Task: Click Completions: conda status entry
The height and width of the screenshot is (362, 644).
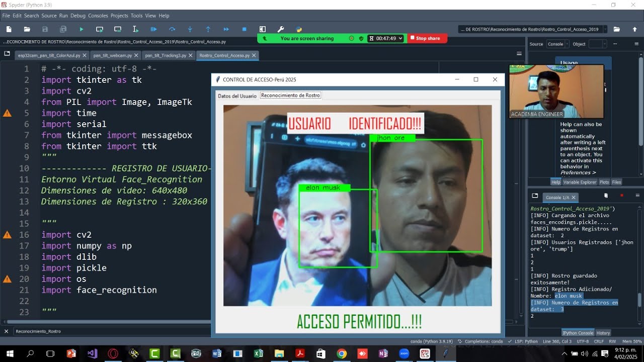Action: click(x=480, y=341)
